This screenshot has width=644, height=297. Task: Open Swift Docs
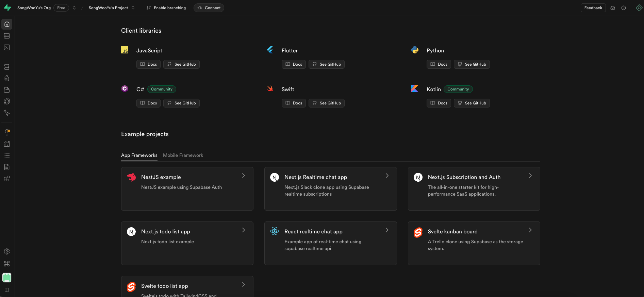tap(294, 103)
